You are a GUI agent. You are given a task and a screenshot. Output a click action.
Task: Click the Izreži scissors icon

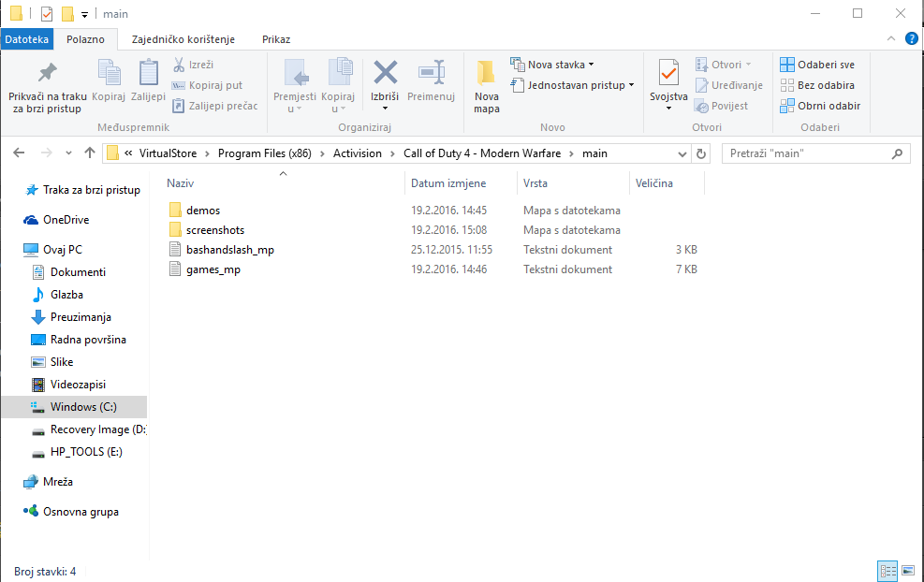[179, 65]
